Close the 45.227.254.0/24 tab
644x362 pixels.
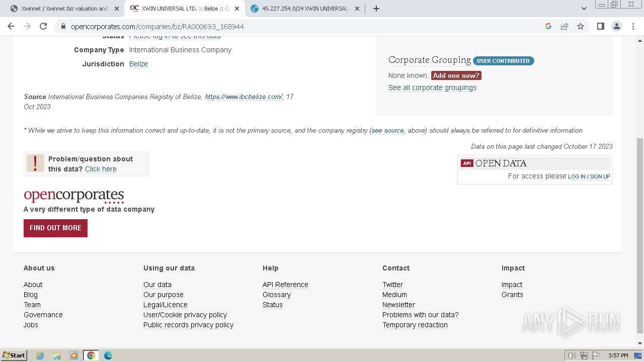pos(357,9)
